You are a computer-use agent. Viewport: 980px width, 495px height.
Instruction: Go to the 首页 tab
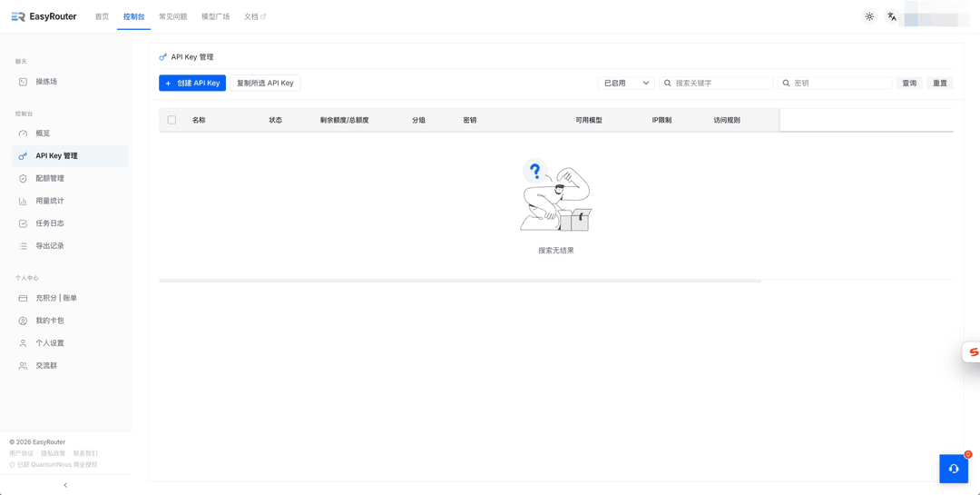(x=102, y=17)
